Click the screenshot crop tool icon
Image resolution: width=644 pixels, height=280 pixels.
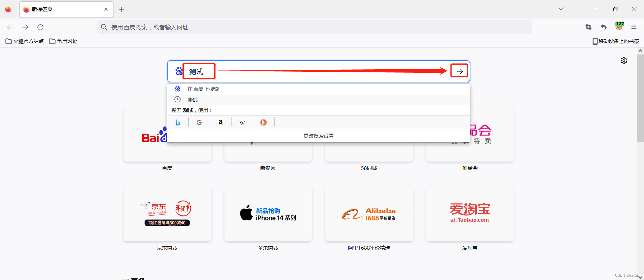click(588, 27)
